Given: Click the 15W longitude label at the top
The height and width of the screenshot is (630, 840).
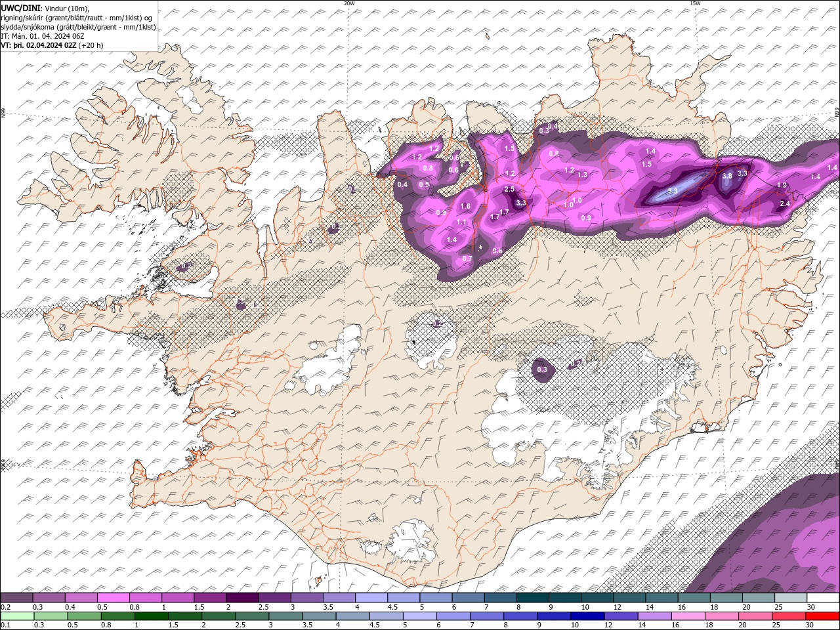Looking at the screenshot, I should (x=695, y=3).
